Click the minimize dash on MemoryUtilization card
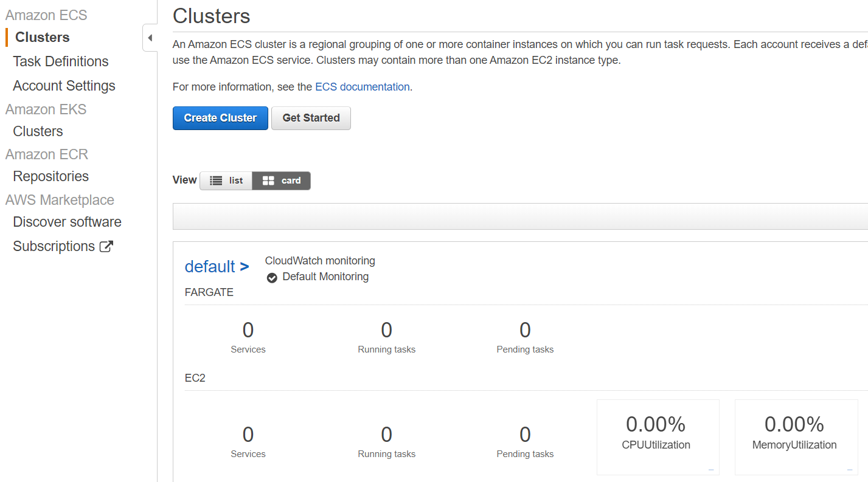The width and height of the screenshot is (868, 482). (x=850, y=470)
